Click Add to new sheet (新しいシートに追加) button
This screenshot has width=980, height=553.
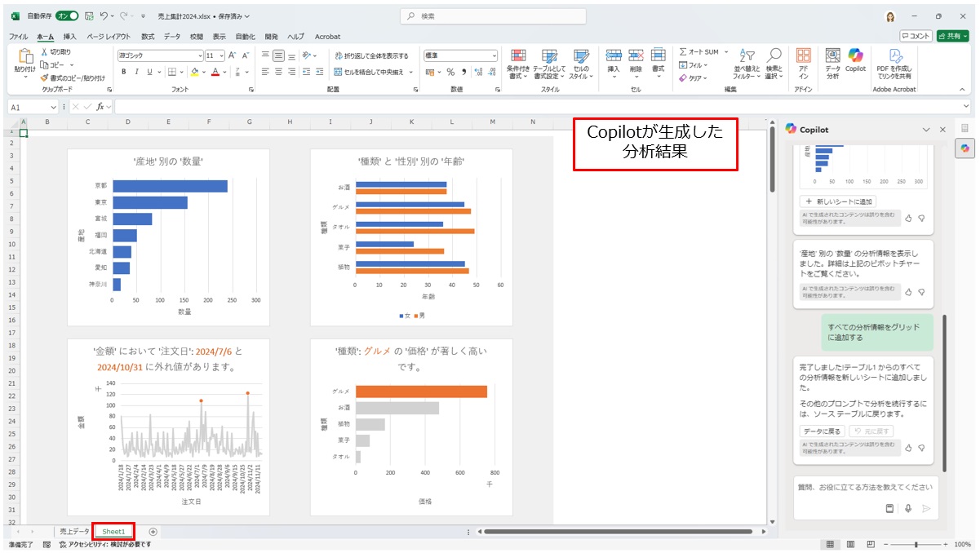point(838,201)
